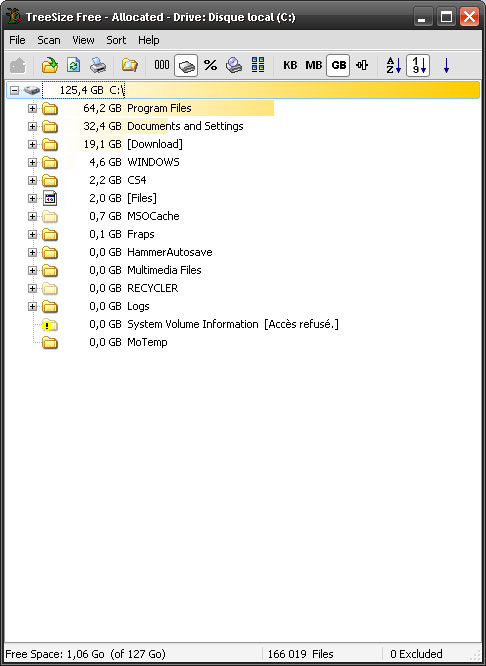
Task: Go up one folder level in toolbar
Action: tap(18, 66)
